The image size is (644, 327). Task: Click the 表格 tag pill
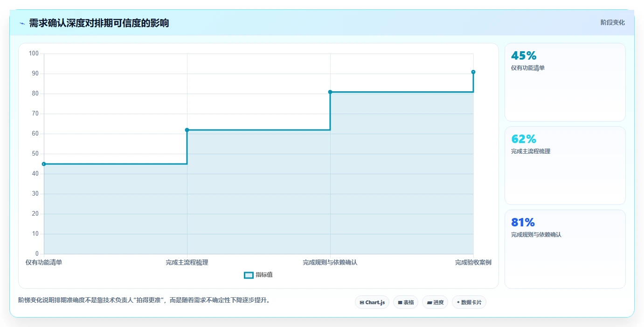click(406, 302)
